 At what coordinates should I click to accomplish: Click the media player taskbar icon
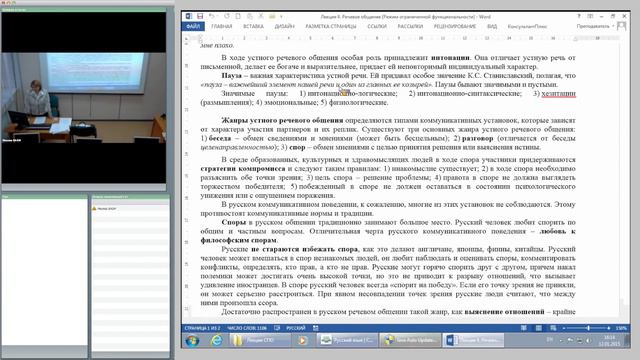tap(302, 340)
